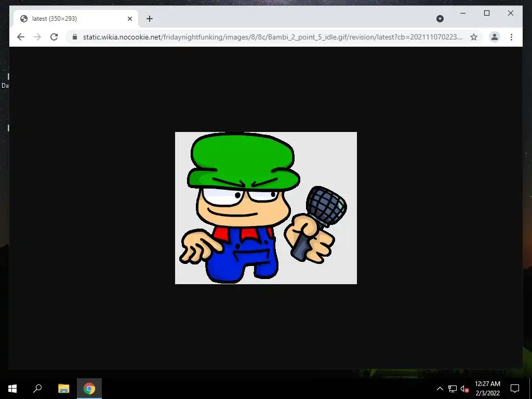Open the Chrome profile avatar menu
This screenshot has width=532, height=399.
(x=495, y=37)
